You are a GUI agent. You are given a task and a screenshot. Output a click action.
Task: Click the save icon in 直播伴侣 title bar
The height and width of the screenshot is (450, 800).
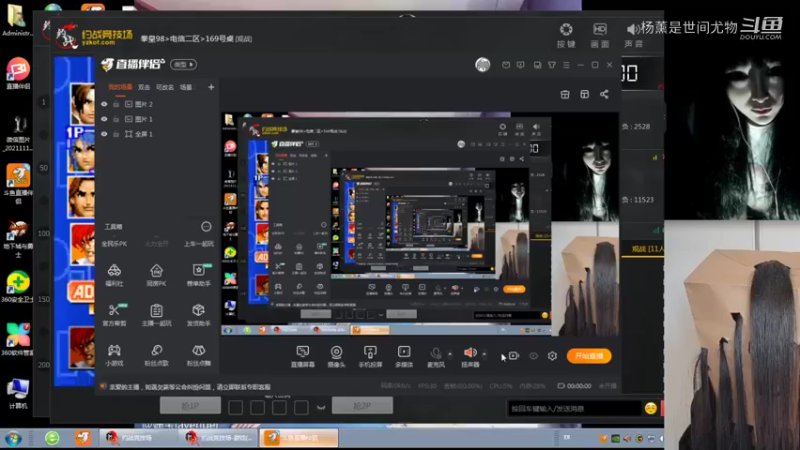pyautogui.click(x=537, y=65)
